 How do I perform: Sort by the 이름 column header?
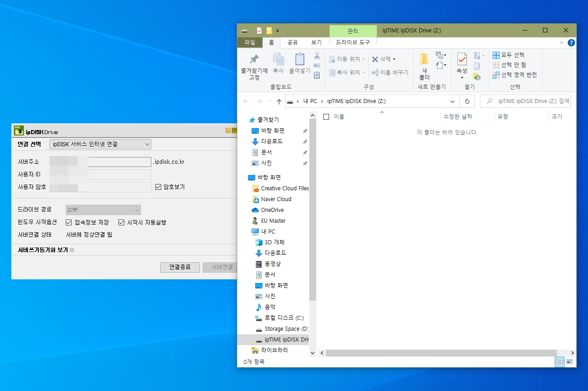[339, 117]
